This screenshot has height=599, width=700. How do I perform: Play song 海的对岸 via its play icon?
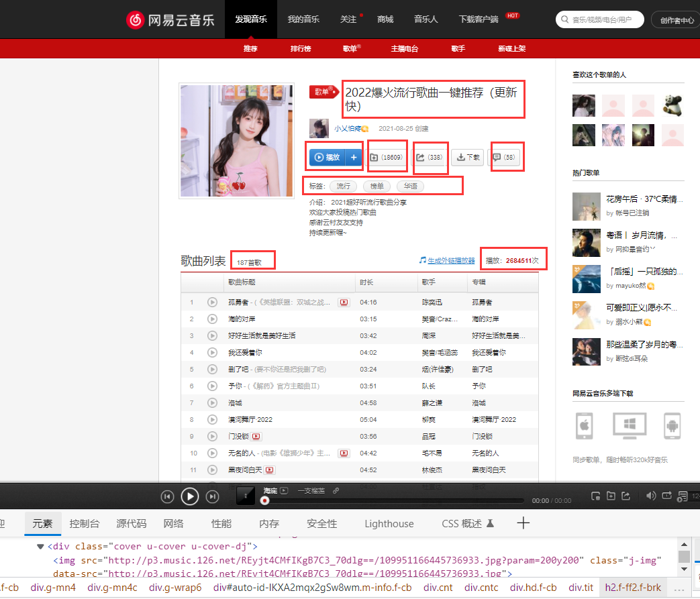pos(212,319)
